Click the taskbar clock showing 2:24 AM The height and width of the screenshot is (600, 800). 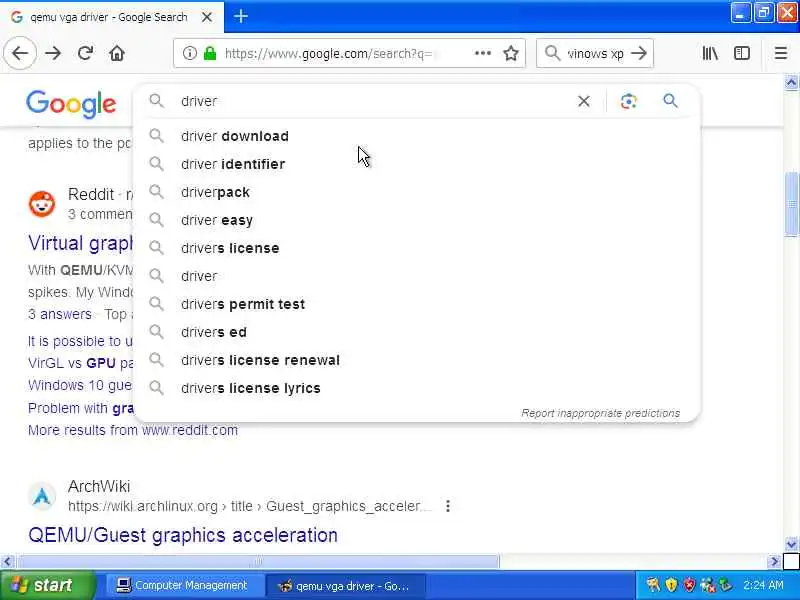point(763,585)
